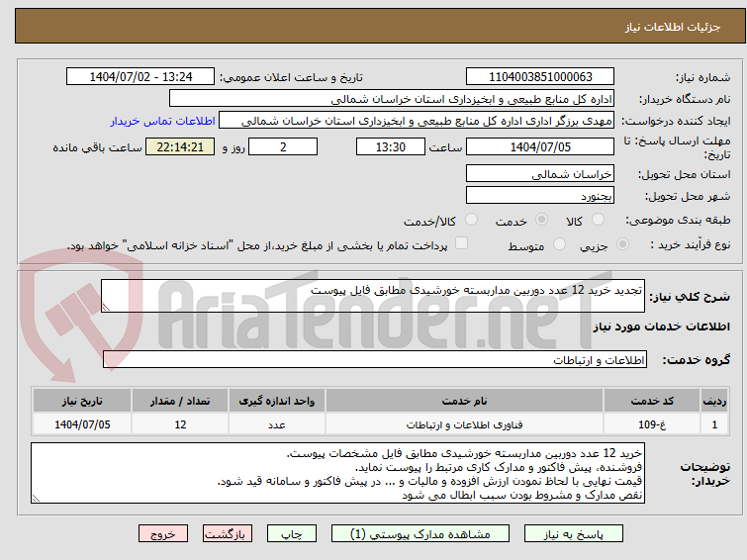This screenshot has width=747, height=560.
Task: Select the متوسط purchase type radio
Action: 559,244
